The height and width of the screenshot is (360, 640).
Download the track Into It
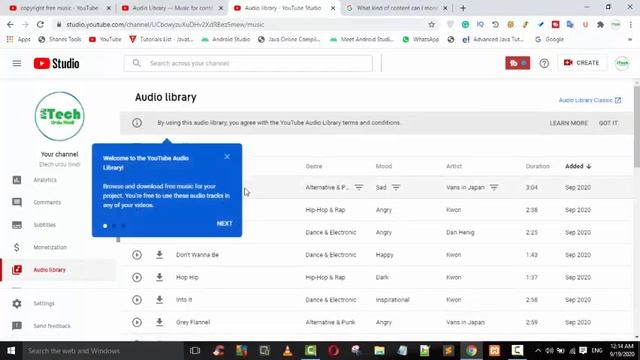160,300
